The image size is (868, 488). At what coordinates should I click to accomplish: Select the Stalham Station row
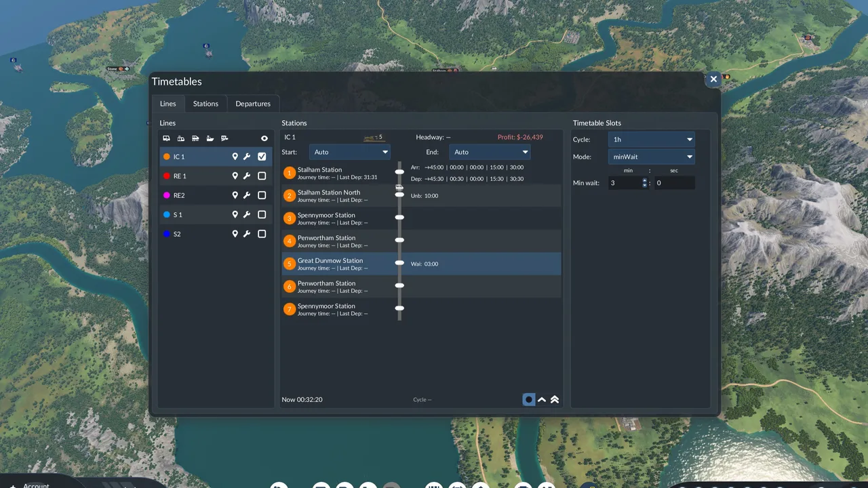(x=421, y=173)
